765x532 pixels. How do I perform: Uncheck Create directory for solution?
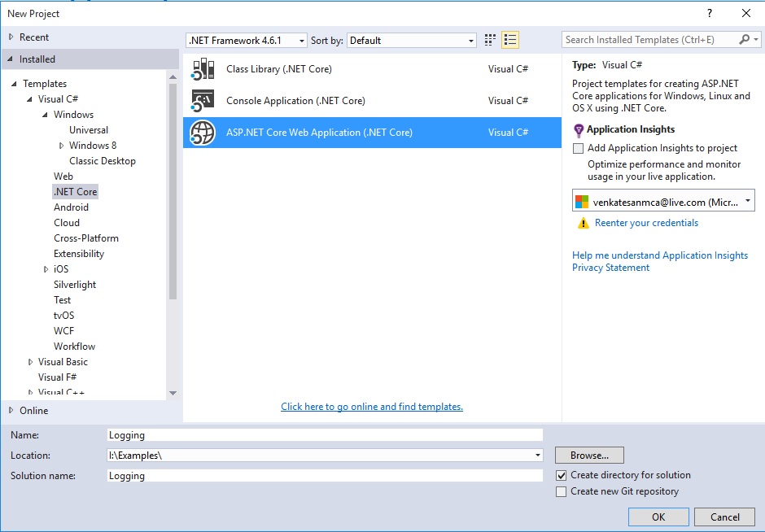pyautogui.click(x=563, y=474)
